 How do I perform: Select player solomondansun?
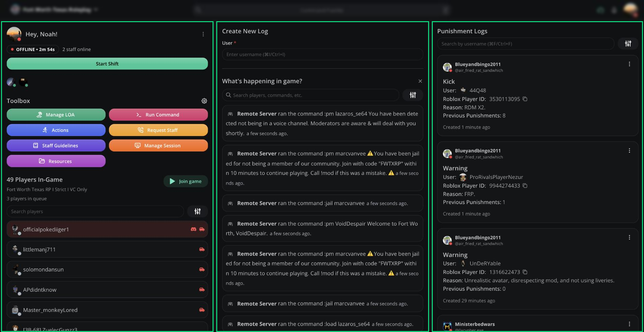click(x=107, y=269)
